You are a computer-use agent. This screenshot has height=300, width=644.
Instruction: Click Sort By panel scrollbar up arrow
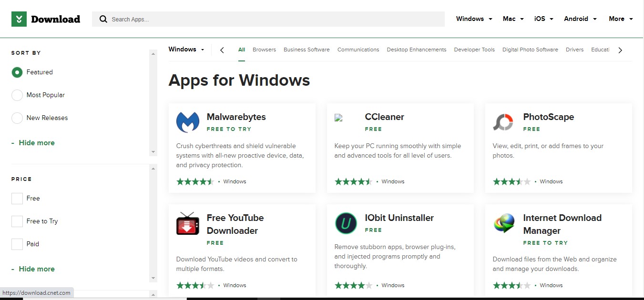(153, 53)
